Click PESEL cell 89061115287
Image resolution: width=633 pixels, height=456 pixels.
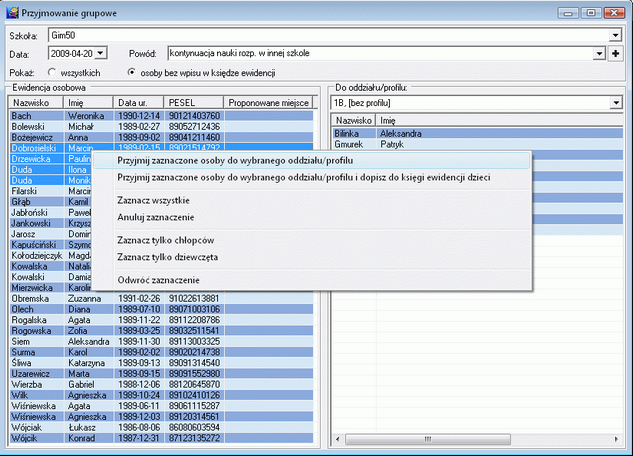point(194,406)
